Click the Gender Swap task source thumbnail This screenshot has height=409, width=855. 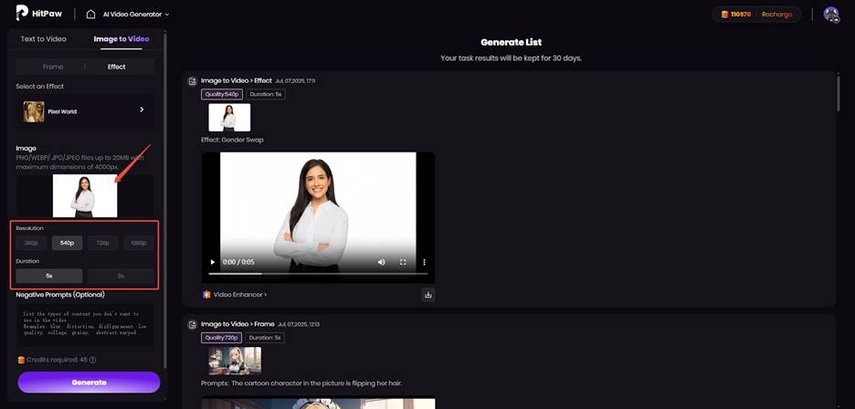tap(230, 117)
